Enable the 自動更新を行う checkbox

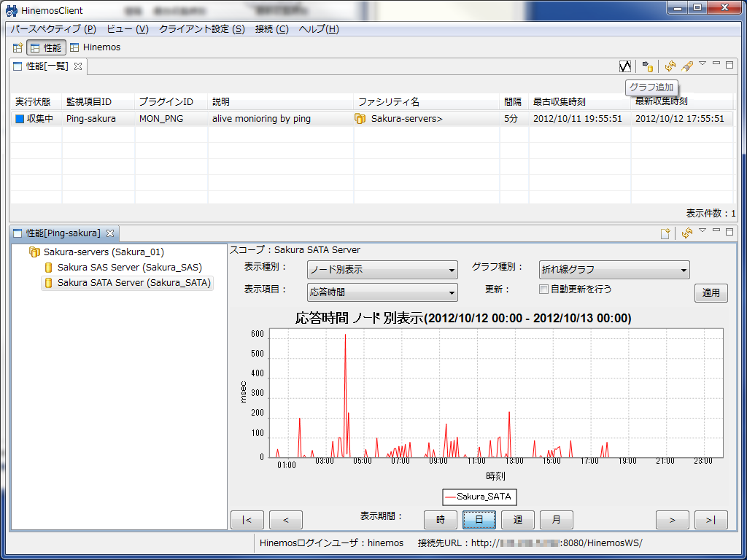pyautogui.click(x=543, y=289)
